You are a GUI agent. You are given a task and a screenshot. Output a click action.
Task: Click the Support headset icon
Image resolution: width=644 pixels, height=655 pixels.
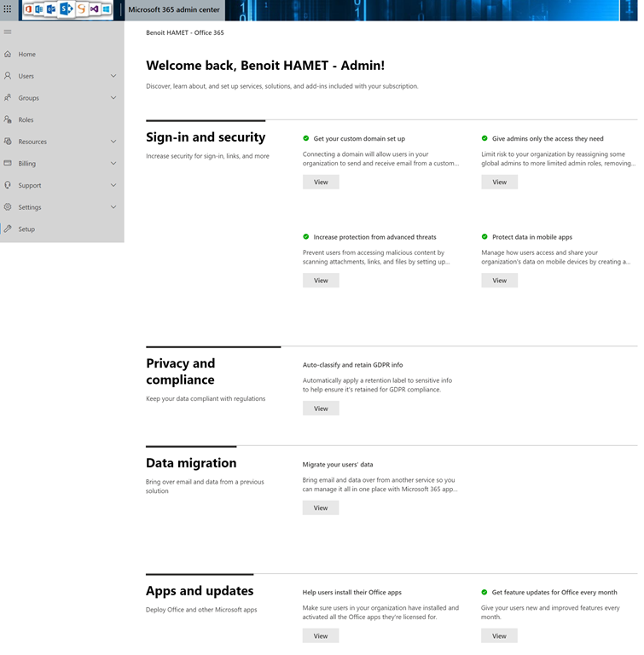click(8, 185)
